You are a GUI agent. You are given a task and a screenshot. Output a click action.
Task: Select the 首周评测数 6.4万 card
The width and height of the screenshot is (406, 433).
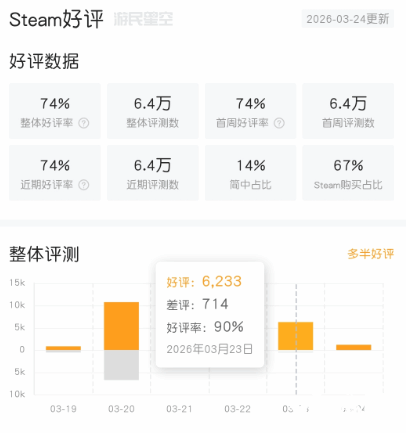click(348, 111)
